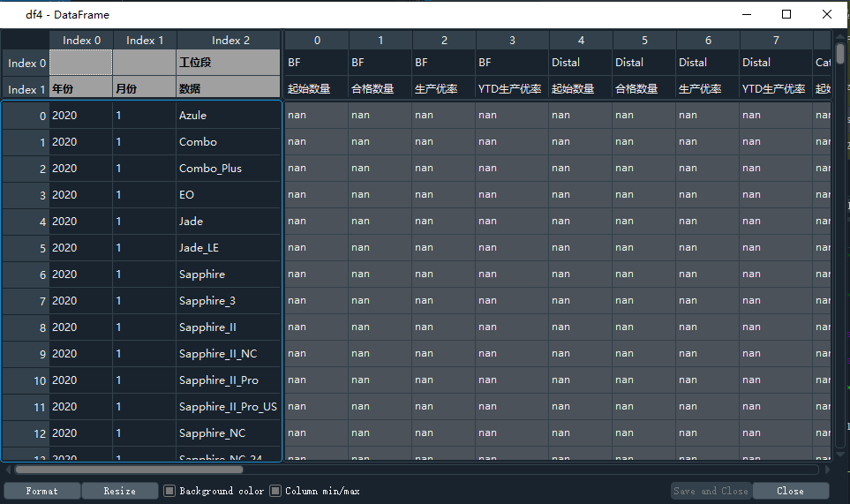
Task: Select column header 7
Action: coord(776,40)
